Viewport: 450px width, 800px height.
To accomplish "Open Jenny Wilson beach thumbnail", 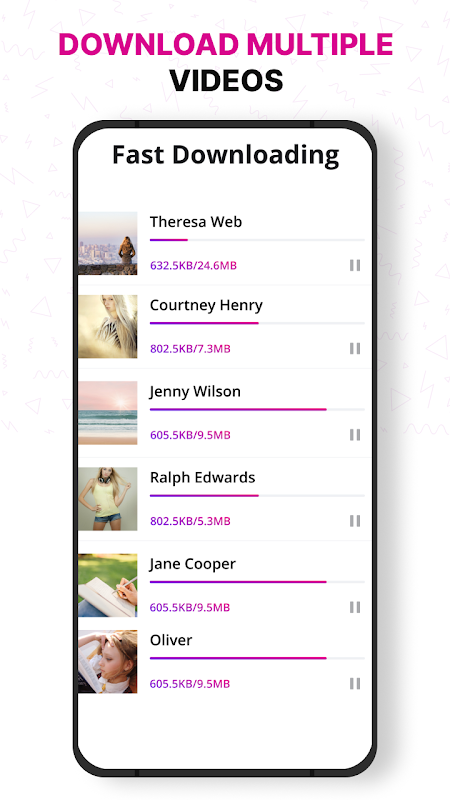I will [108, 413].
